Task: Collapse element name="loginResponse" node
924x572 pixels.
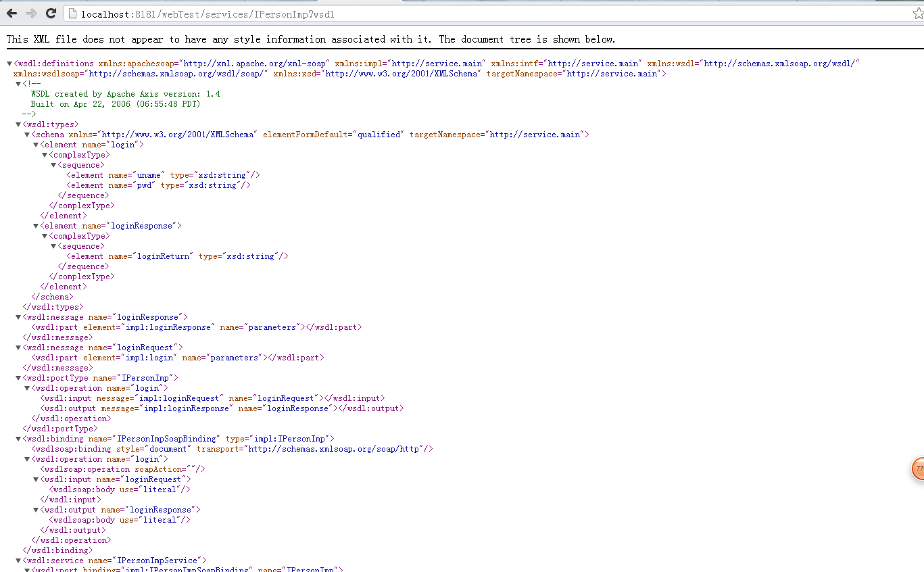Action: click(x=36, y=226)
